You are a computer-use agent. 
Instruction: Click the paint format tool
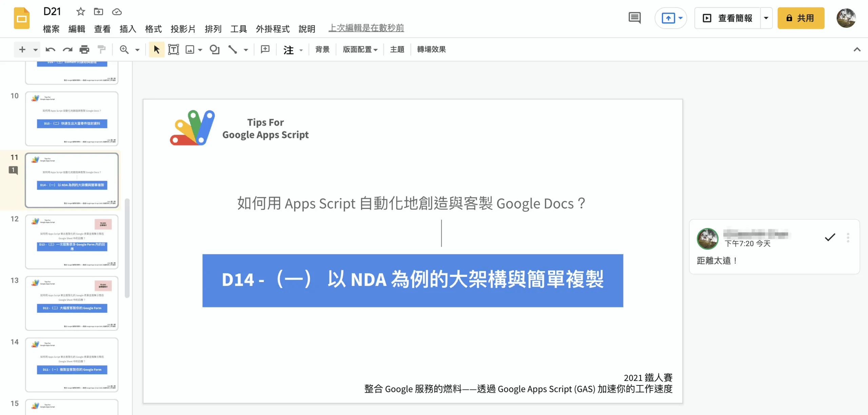101,49
